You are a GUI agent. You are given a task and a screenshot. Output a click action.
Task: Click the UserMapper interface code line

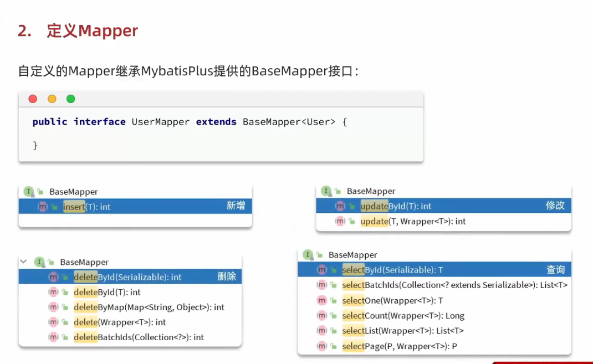[x=190, y=122]
